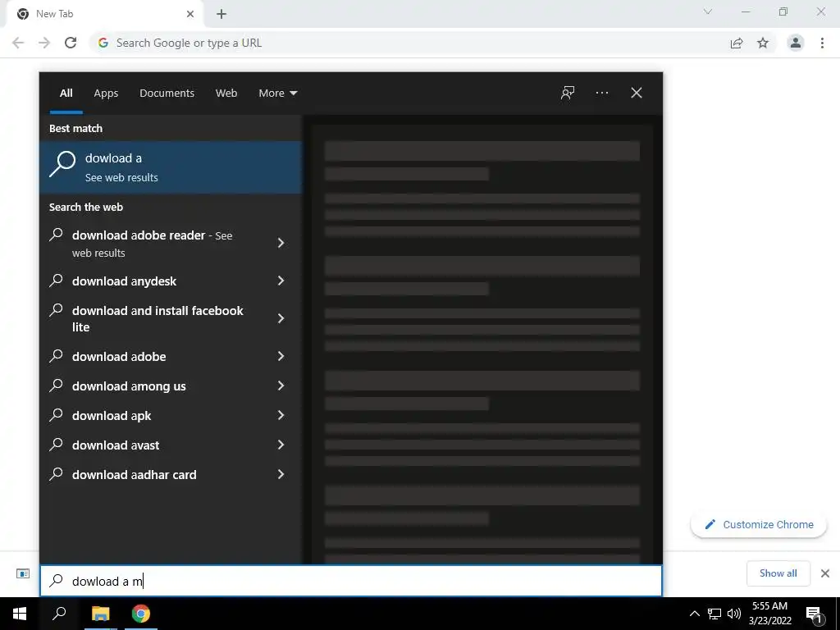Open the clock showing 5:55 AM

click(769, 614)
